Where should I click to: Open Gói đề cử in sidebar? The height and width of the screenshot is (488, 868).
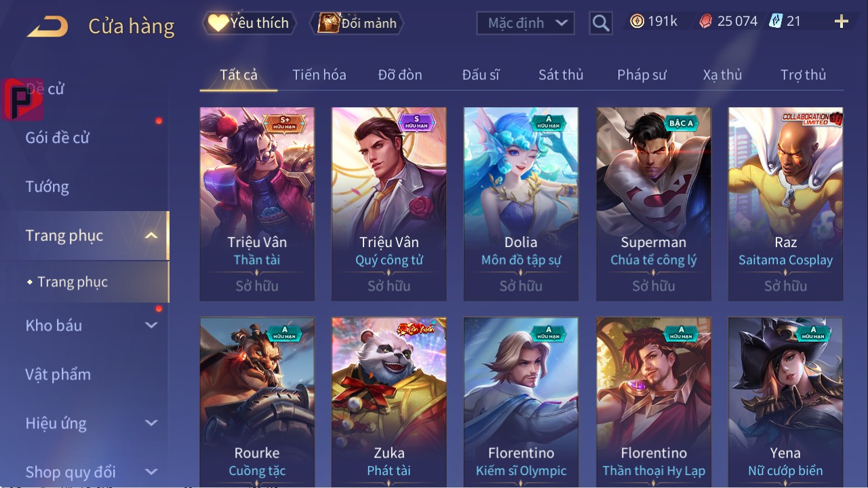click(x=58, y=138)
